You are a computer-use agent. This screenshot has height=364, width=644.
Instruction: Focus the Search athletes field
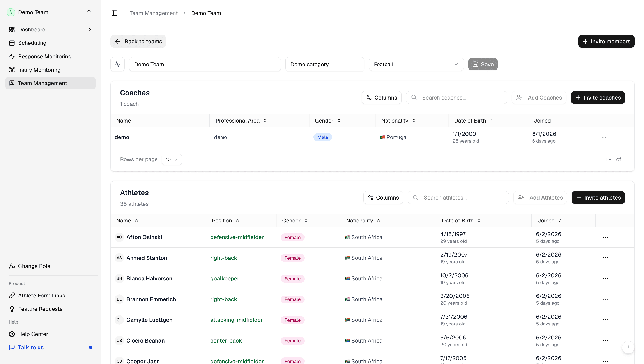tap(458, 198)
